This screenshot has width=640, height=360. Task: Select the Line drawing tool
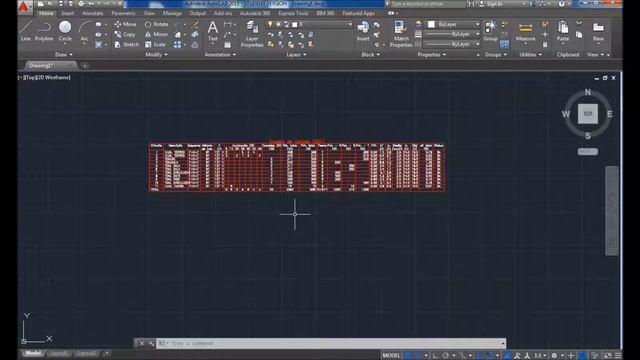pyautogui.click(x=26, y=31)
